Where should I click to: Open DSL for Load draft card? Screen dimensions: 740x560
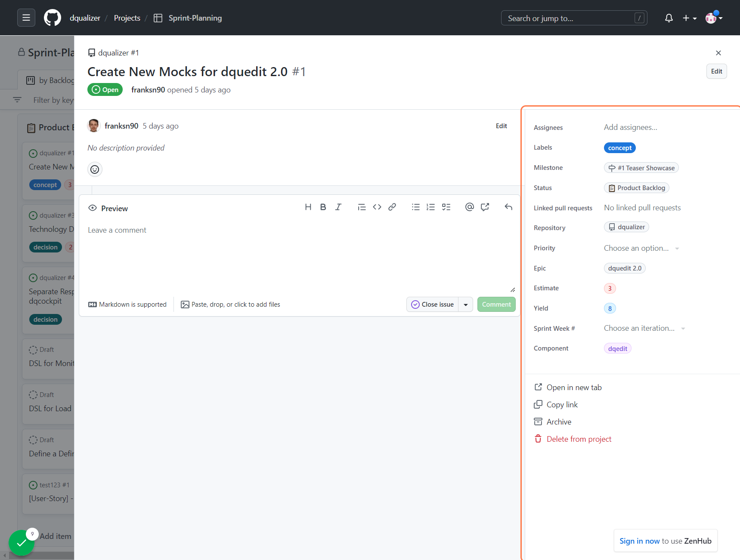pos(48,403)
